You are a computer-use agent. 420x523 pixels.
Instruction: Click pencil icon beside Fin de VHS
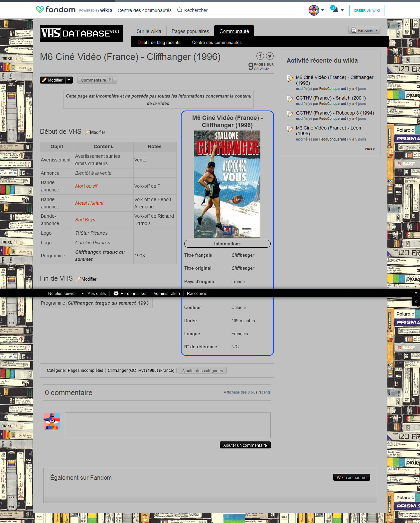pyautogui.click(x=78, y=279)
